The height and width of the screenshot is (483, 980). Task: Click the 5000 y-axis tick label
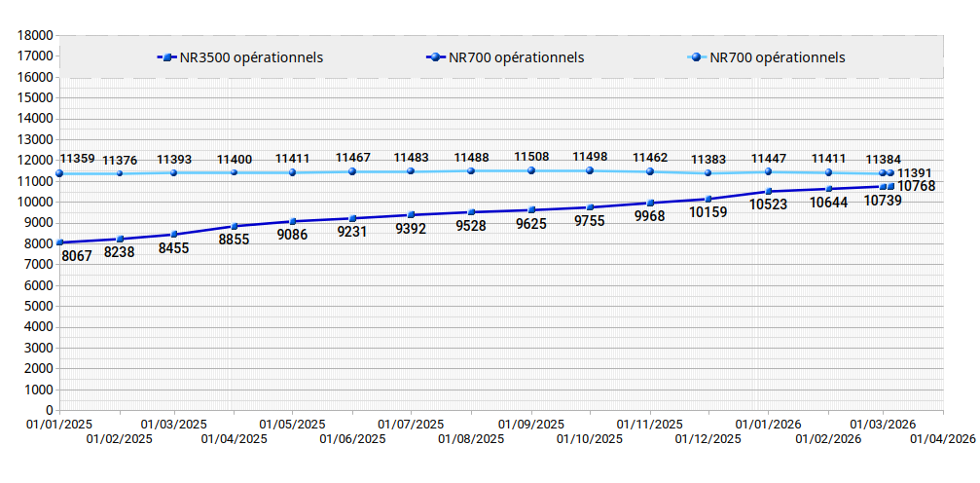coord(39,306)
